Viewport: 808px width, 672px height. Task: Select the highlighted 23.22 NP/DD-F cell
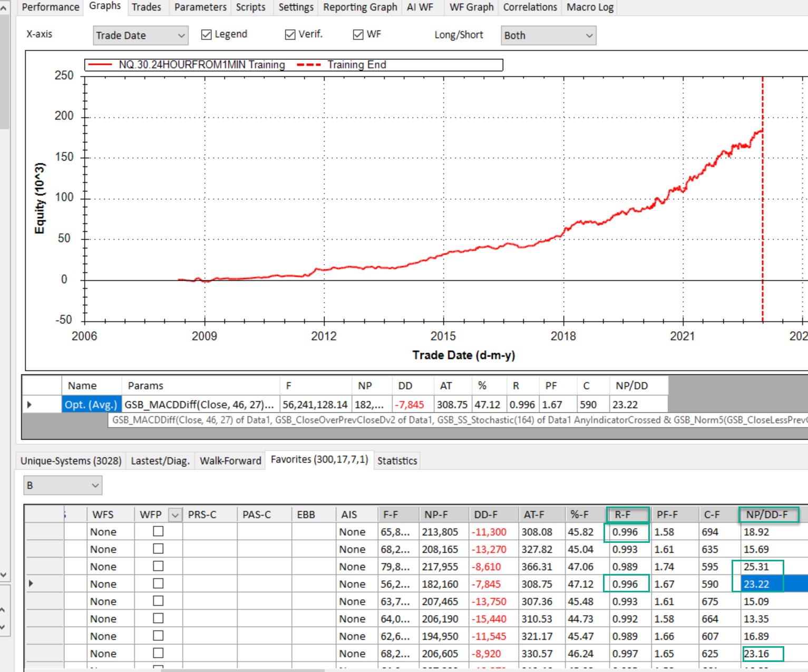tap(757, 584)
